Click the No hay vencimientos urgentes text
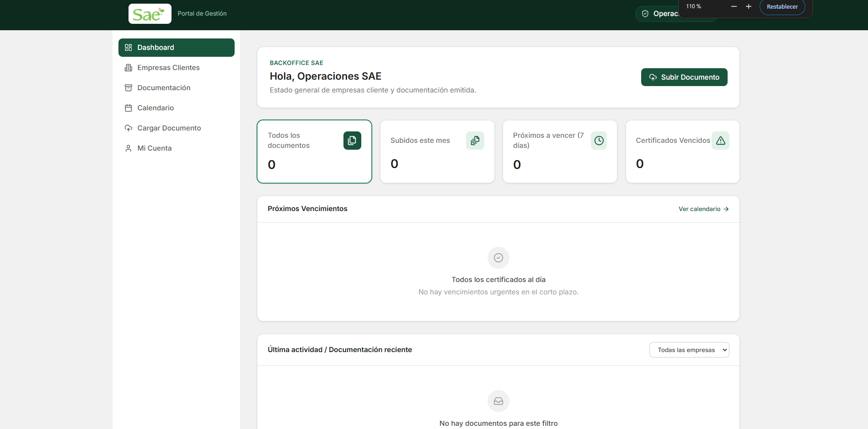Viewport: 868px width, 429px height. (498, 292)
